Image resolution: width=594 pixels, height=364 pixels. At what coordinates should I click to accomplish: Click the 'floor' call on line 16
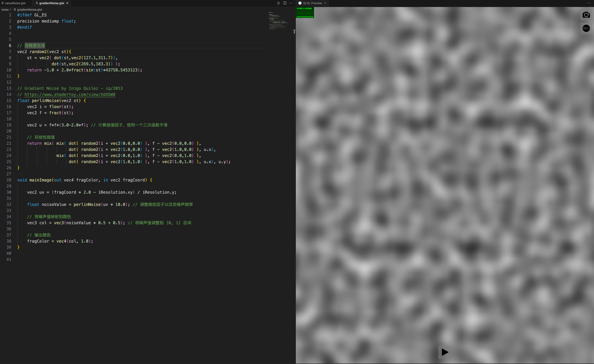coord(55,107)
